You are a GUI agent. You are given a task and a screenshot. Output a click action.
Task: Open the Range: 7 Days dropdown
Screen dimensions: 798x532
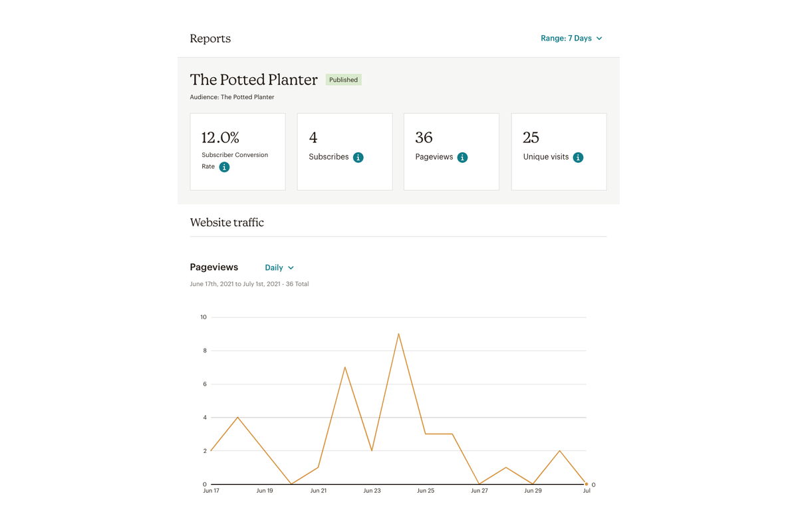click(x=571, y=39)
